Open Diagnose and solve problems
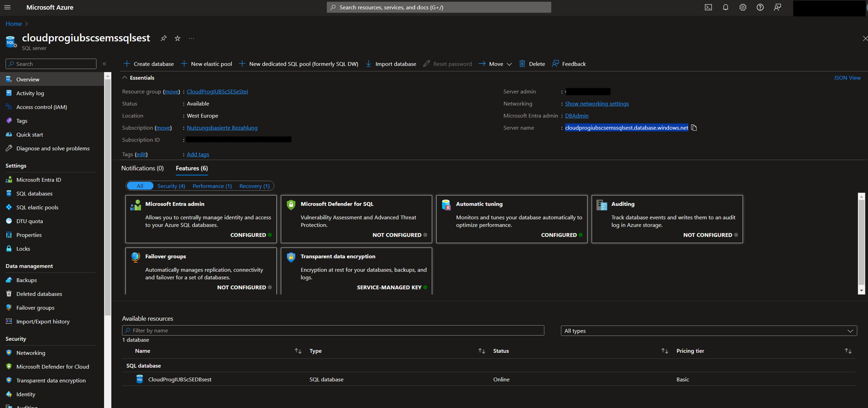Image resolution: width=868 pixels, height=408 pixels. [53, 148]
